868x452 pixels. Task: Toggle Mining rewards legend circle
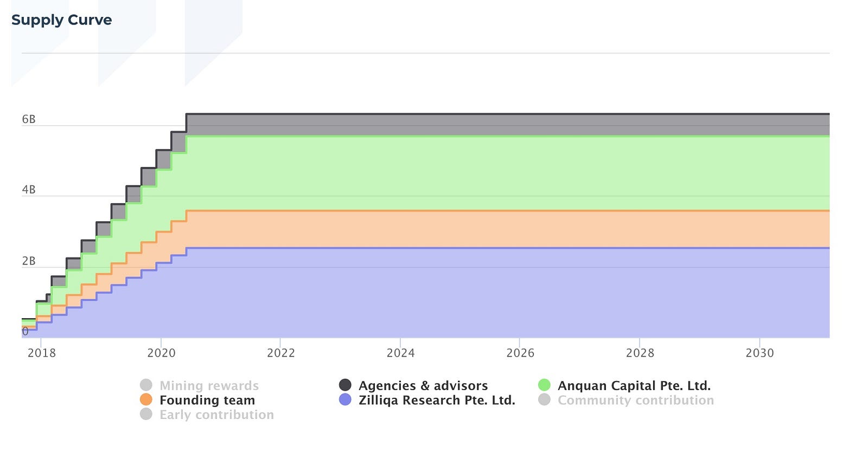tap(146, 385)
